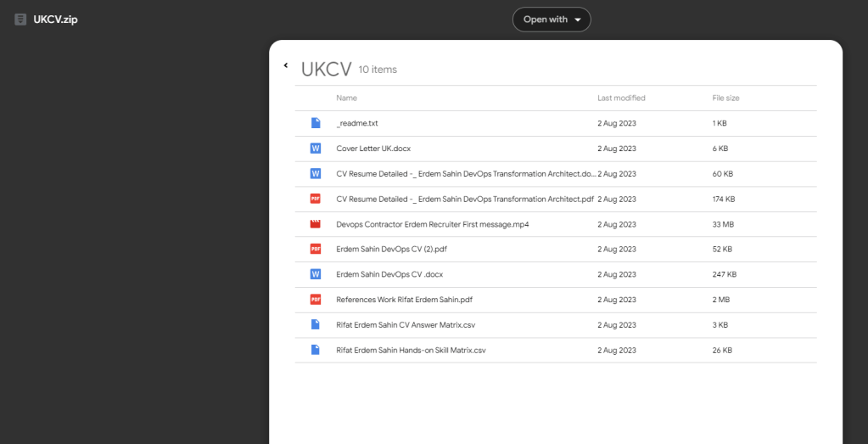Click PDF icon for References Work Rifat Erdem Sahin
This screenshot has height=444, width=868.
316,300
